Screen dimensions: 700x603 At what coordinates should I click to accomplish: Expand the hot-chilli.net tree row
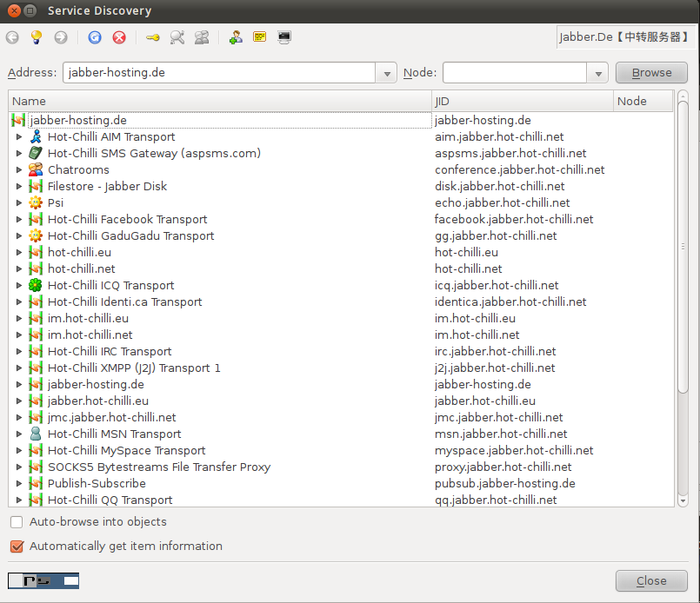point(19,268)
